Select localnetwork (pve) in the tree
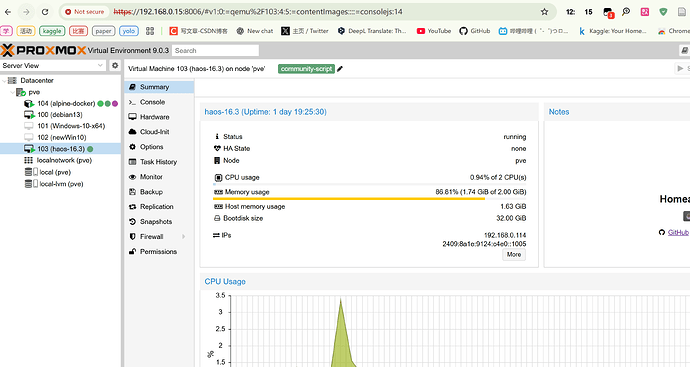 click(x=64, y=160)
